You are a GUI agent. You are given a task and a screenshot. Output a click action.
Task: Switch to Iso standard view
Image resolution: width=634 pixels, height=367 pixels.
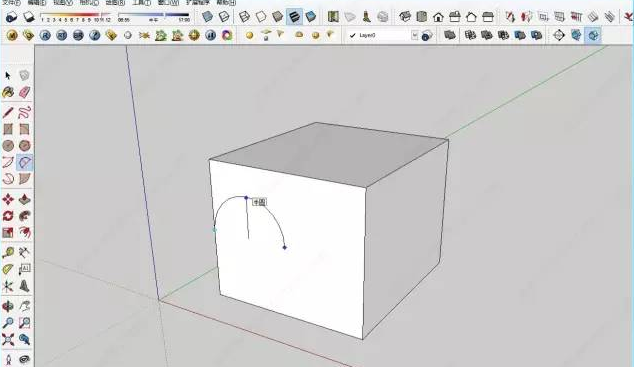[405, 17]
